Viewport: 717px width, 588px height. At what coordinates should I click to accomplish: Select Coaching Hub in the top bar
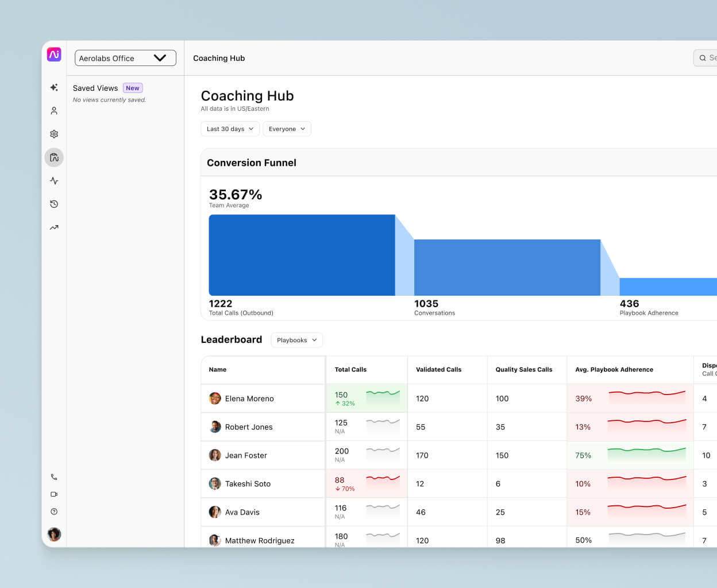click(x=219, y=58)
